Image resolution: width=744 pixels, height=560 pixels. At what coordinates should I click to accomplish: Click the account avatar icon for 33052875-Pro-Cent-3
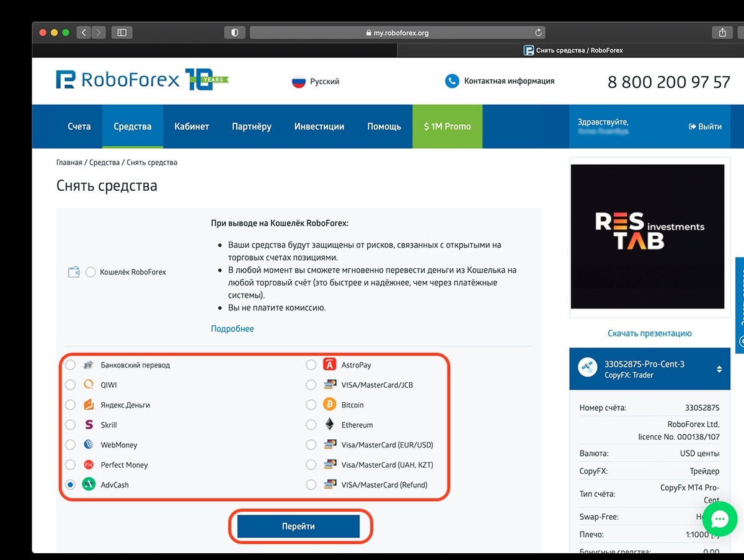tap(587, 368)
